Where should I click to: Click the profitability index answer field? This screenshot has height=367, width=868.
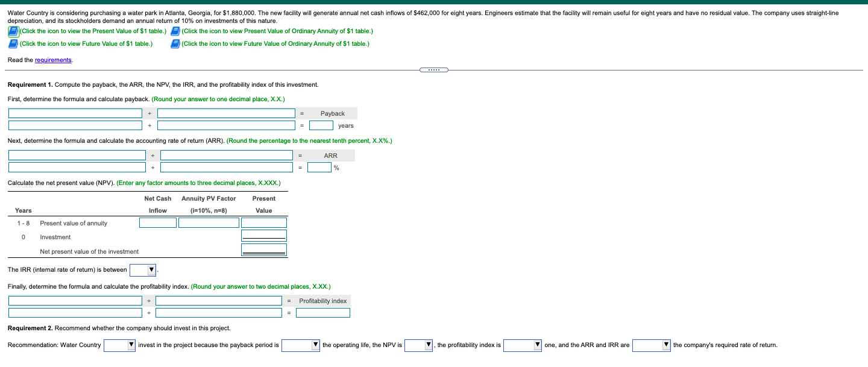pyautogui.click(x=322, y=313)
